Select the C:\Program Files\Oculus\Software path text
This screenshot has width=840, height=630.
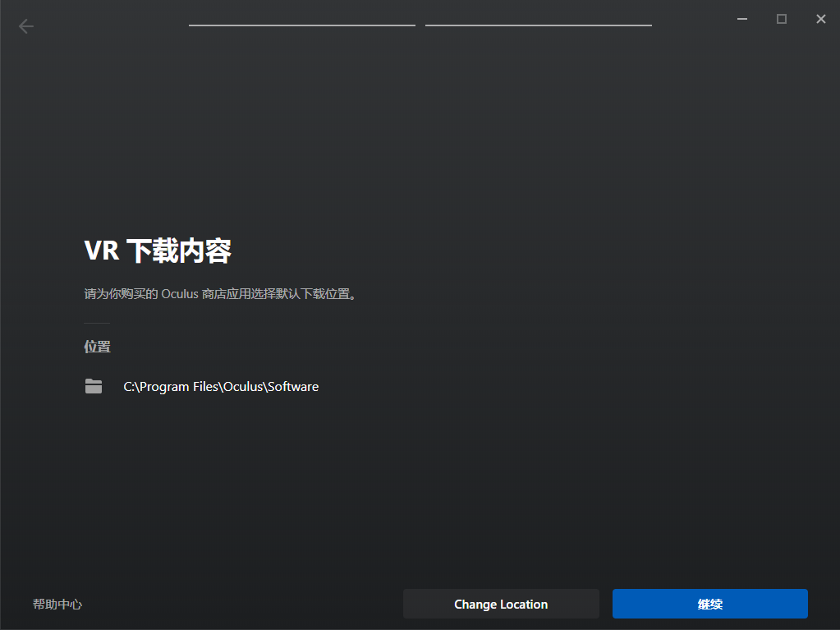pos(221,387)
